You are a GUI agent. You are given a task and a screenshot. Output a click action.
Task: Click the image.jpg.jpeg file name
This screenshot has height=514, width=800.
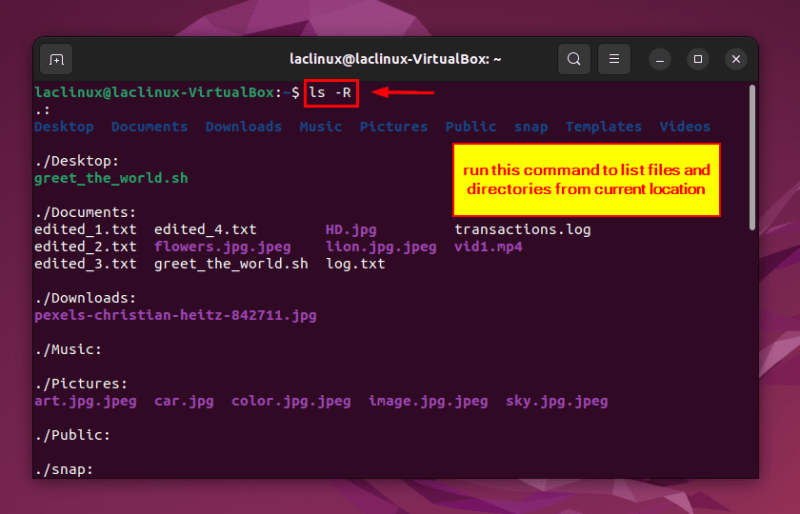coord(428,401)
